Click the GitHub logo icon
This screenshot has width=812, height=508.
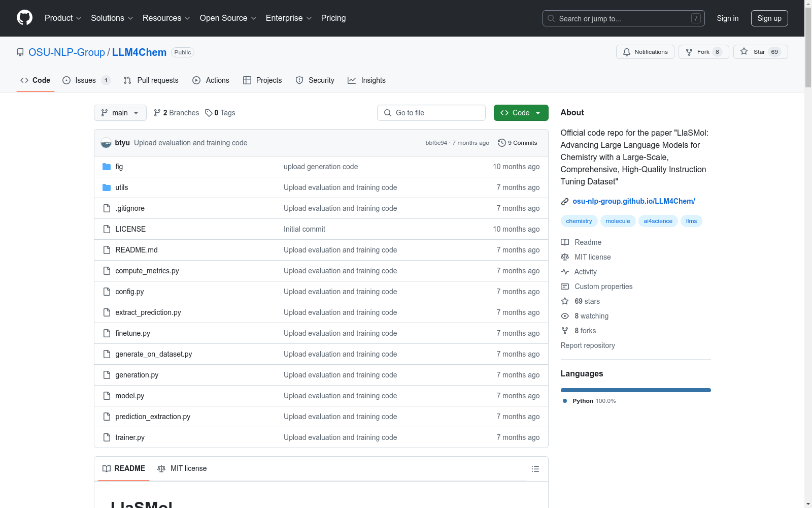click(24, 18)
